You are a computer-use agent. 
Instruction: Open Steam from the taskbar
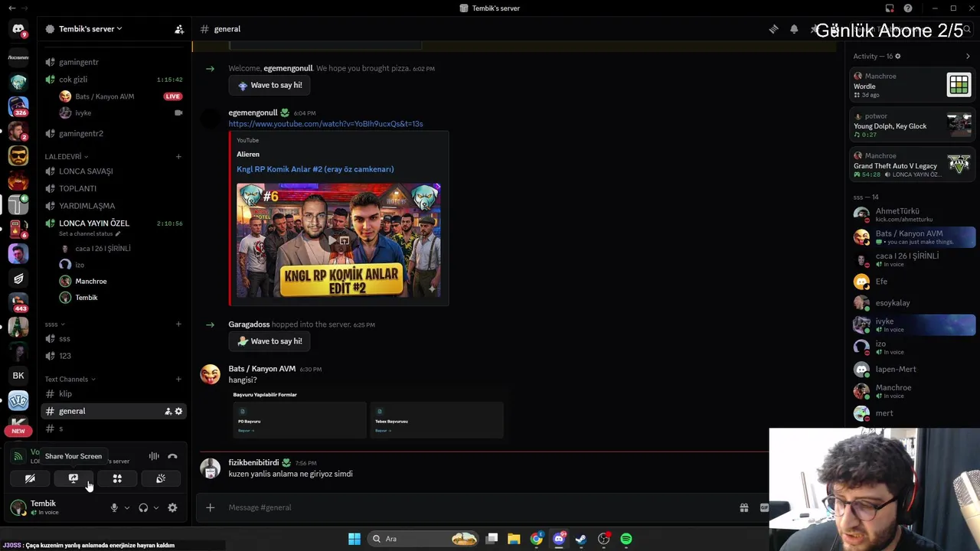pos(581,539)
